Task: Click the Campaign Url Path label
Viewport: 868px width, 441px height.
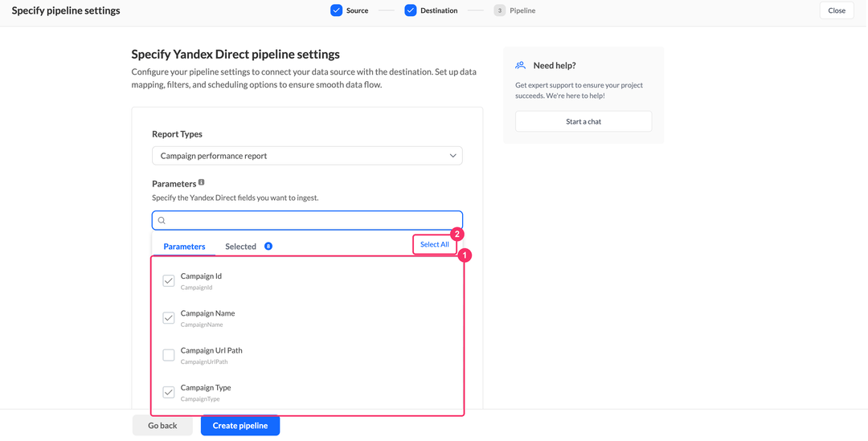Action: tap(211, 350)
